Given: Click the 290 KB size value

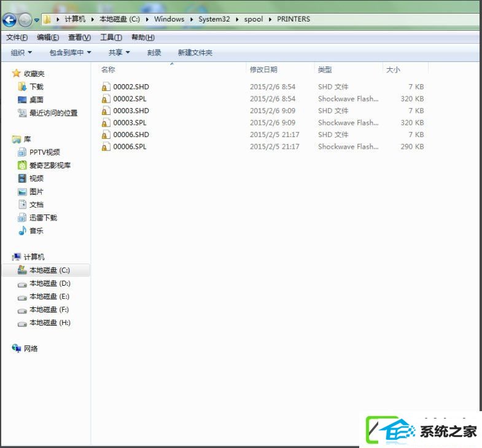Looking at the screenshot, I should click(x=412, y=147).
